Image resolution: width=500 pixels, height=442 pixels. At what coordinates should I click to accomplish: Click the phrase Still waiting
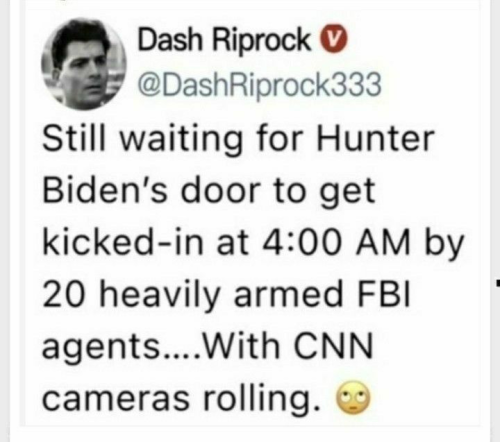pyautogui.click(x=142, y=138)
